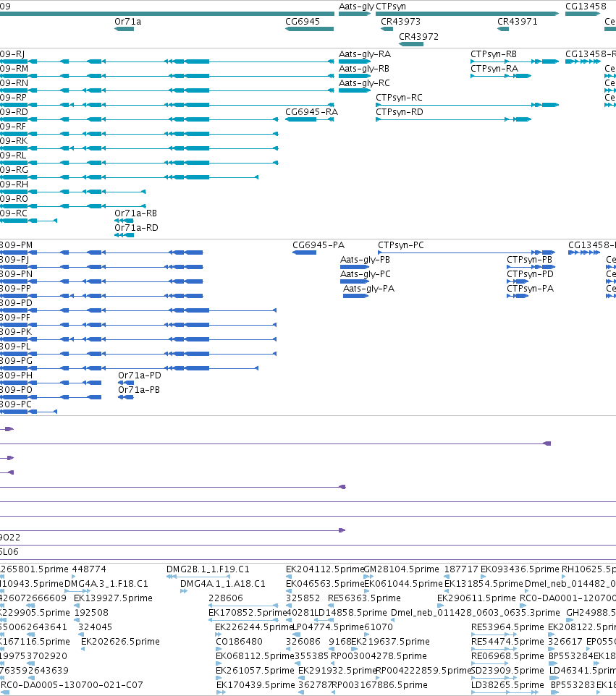Select the CR43972 gene label

(419, 36)
